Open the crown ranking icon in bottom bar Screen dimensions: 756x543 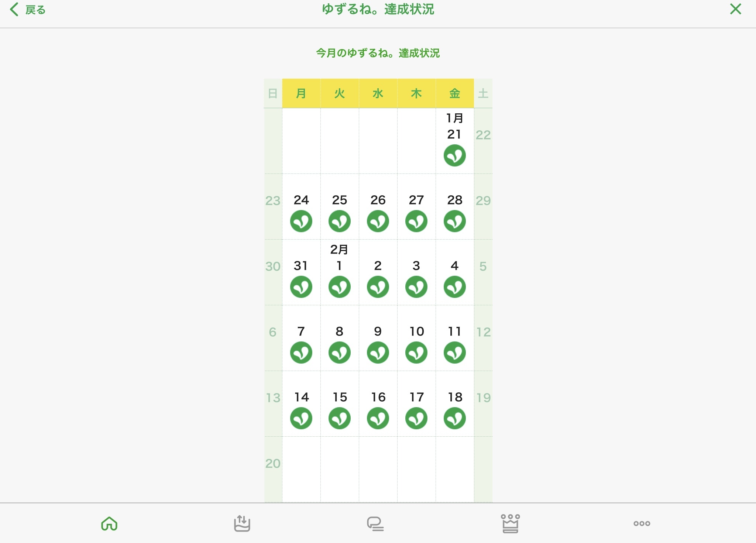tap(510, 523)
